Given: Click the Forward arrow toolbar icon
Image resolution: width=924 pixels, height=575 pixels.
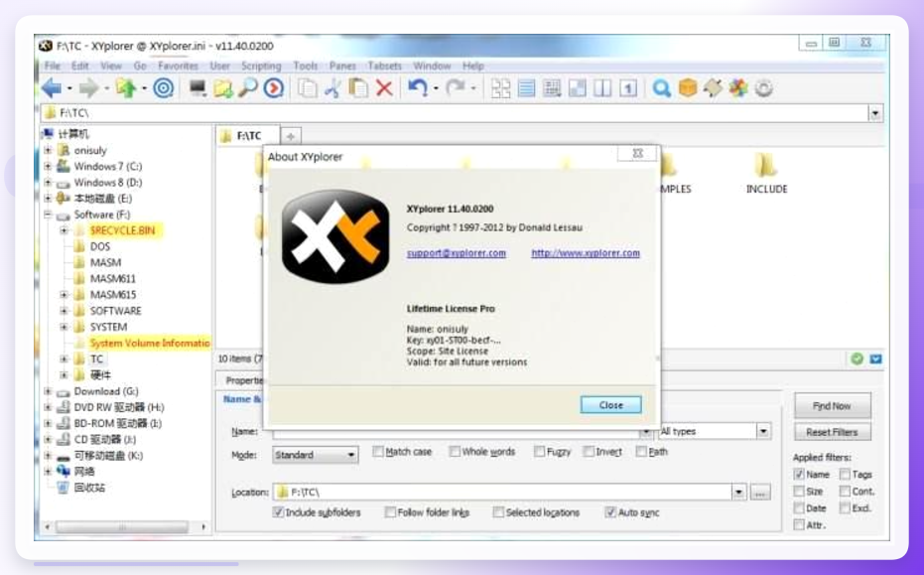Looking at the screenshot, I should click(x=89, y=88).
